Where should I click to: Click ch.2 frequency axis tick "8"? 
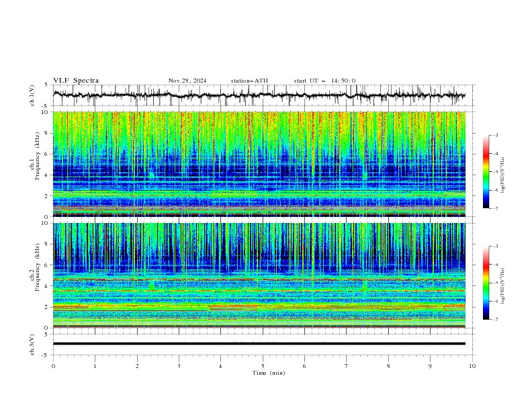click(47, 244)
